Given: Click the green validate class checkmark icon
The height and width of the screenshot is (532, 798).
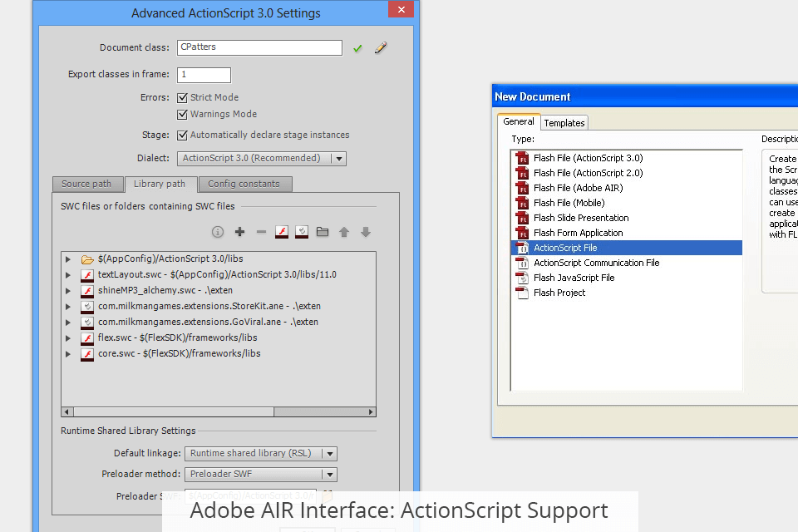Looking at the screenshot, I should [357, 48].
